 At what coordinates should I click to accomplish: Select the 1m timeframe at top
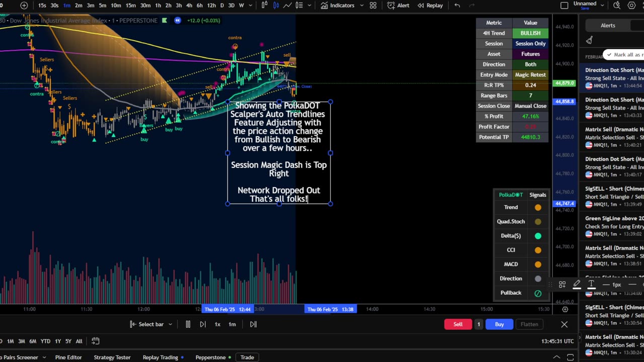67,6
